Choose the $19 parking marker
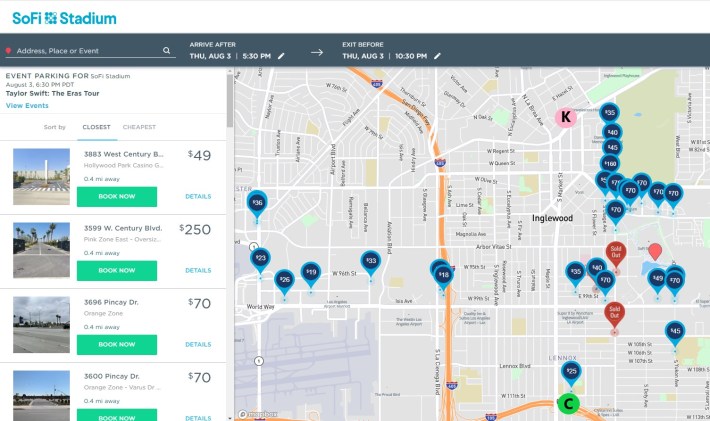Image resolution: width=710 pixels, height=421 pixels. 311,272
